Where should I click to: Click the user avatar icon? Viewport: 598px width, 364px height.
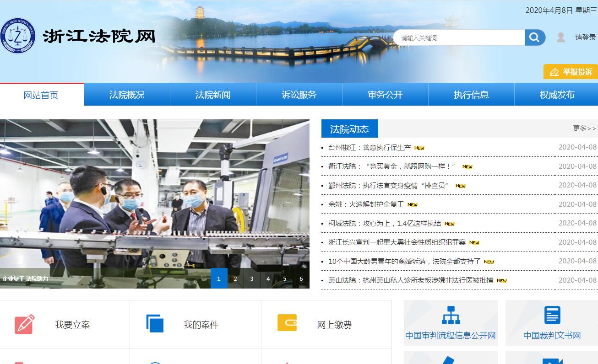[560, 37]
